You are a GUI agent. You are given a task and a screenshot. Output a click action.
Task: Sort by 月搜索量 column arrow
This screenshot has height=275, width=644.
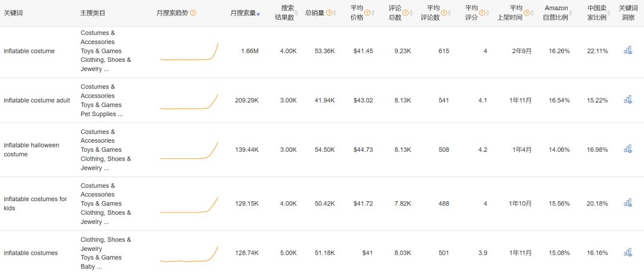point(258,14)
